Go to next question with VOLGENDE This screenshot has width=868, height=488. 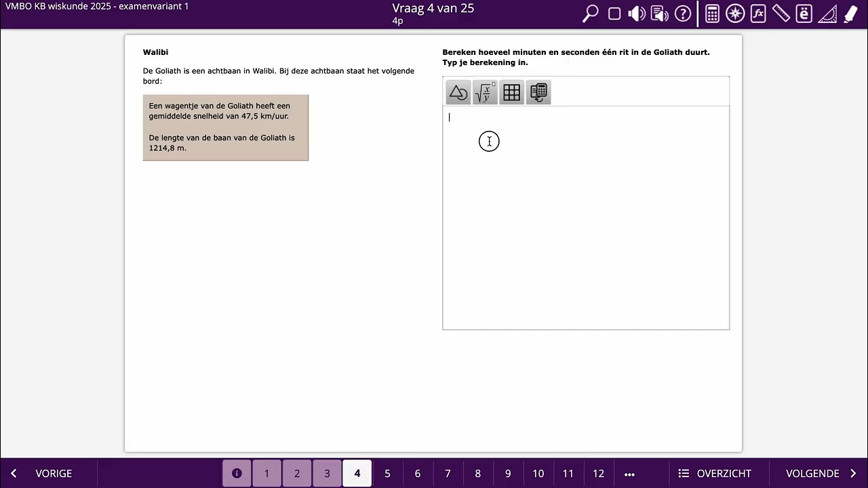click(821, 474)
